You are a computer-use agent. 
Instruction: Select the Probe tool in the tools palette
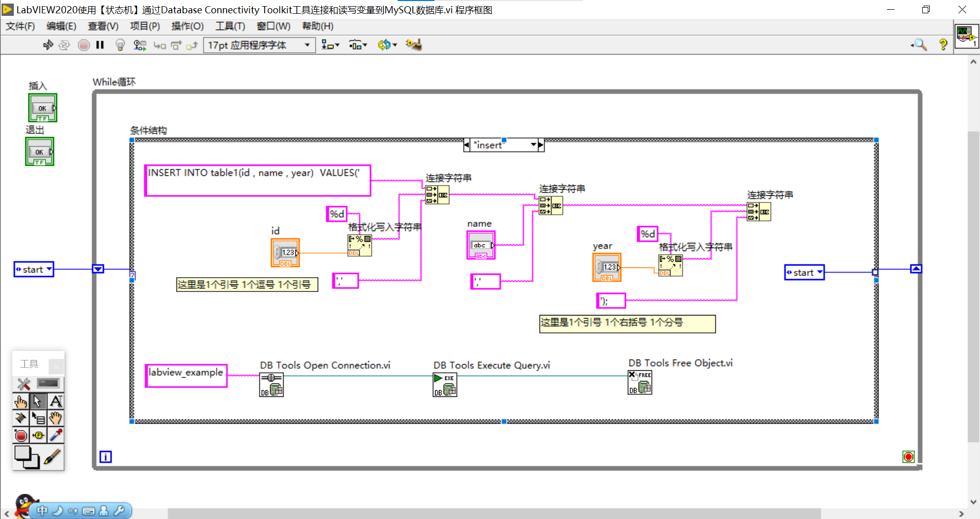click(38, 435)
